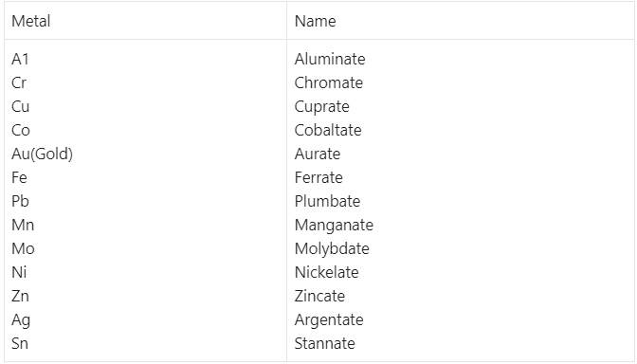Click the Zincate name
Image resolution: width=637 pixels, height=364 pixels.
pyautogui.click(x=319, y=296)
